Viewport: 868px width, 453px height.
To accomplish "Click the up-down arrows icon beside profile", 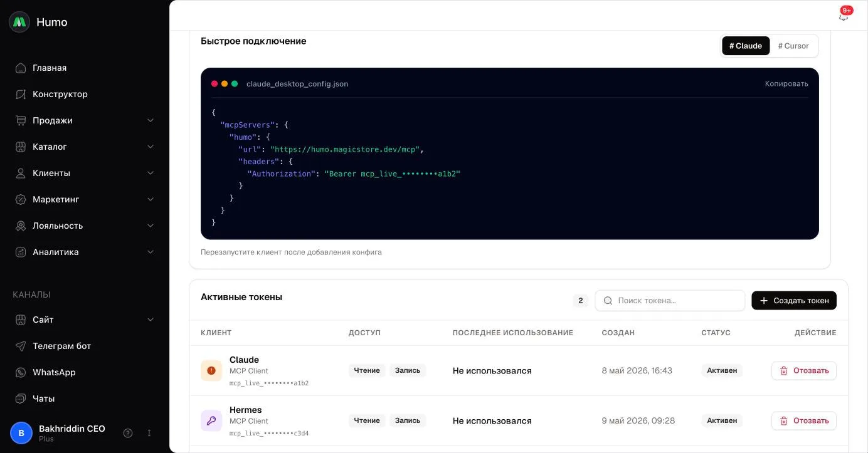I will point(149,433).
